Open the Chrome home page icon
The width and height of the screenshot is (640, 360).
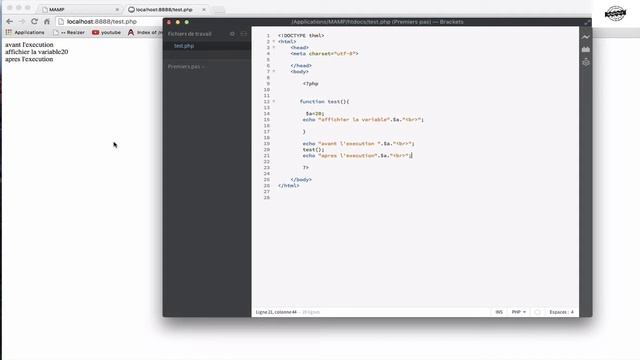click(x=47, y=21)
